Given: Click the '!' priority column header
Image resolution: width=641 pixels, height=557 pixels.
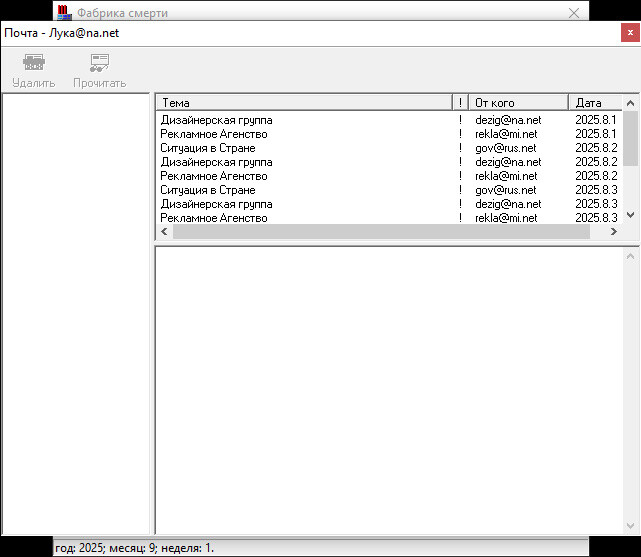Looking at the screenshot, I should click(x=460, y=103).
